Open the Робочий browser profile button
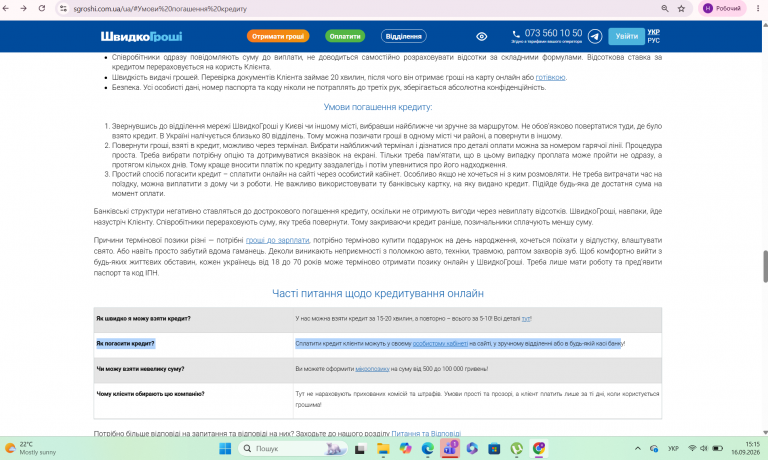Screen dimensions: 768x460 (x=722, y=8)
